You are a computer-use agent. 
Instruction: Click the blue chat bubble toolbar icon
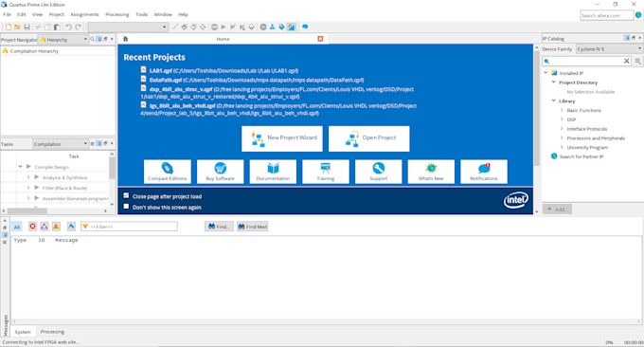pyautogui.click(x=305, y=27)
